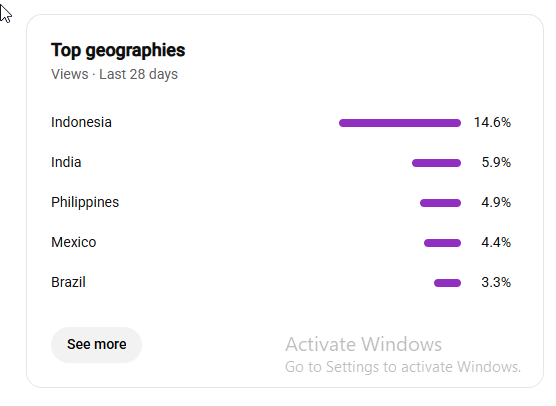Click the 3.3% value for Brazil
The width and height of the screenshot is (556, 406).
pyautogui.click(x=496, y=283)
